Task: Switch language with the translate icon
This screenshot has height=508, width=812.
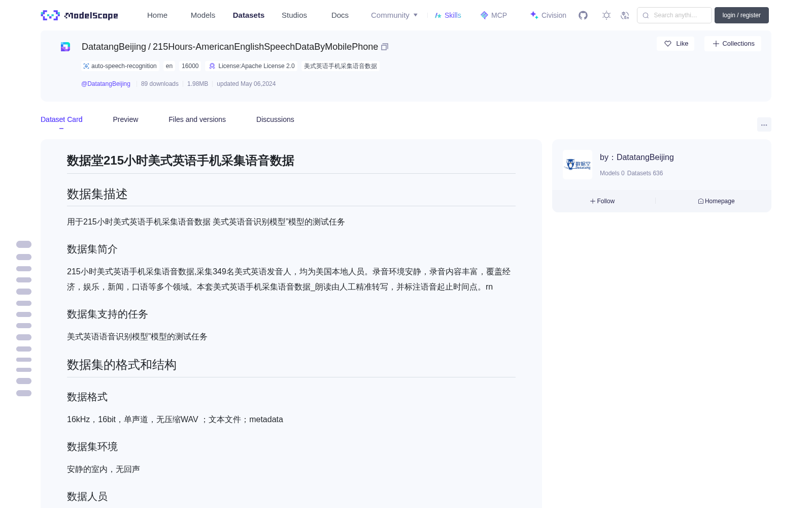Action: (x=625, y=15)
